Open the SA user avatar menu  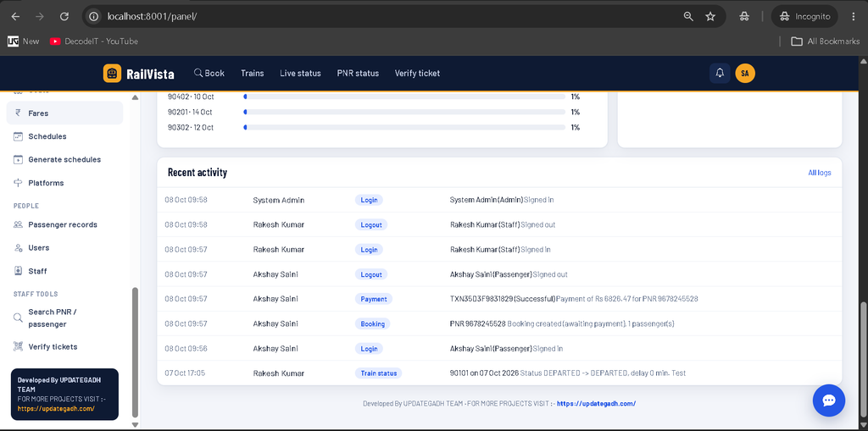coord(745,73)
